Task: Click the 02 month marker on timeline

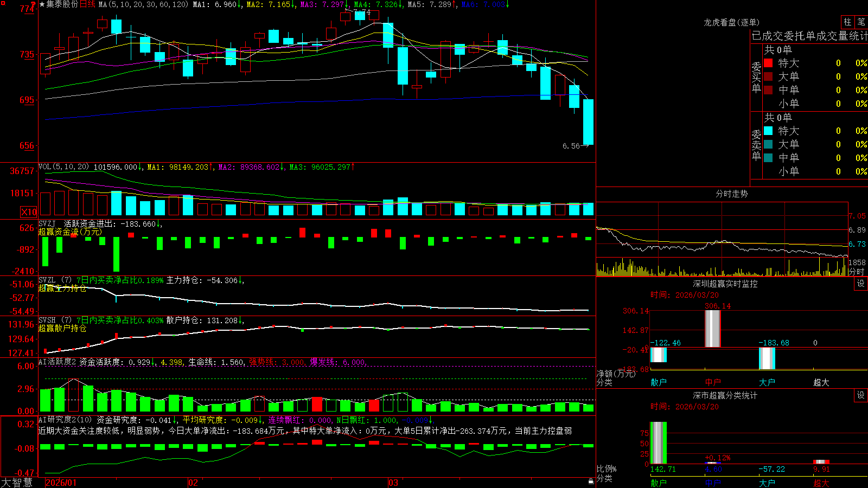Action: click(193, 483)
